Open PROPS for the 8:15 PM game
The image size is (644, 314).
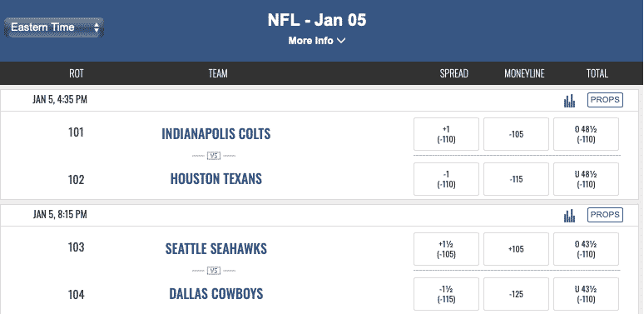click(x=605, y=215)
